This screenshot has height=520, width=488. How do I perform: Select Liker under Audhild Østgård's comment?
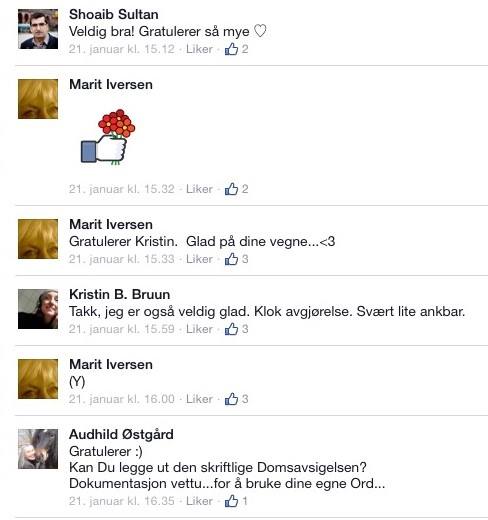[199, 501]
